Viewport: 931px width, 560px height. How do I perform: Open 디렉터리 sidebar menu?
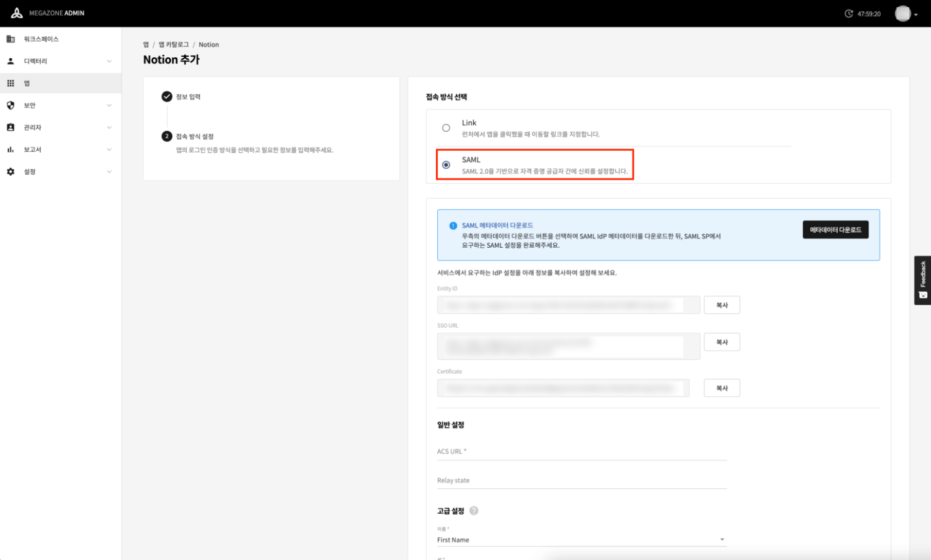[x=61, y=61]
